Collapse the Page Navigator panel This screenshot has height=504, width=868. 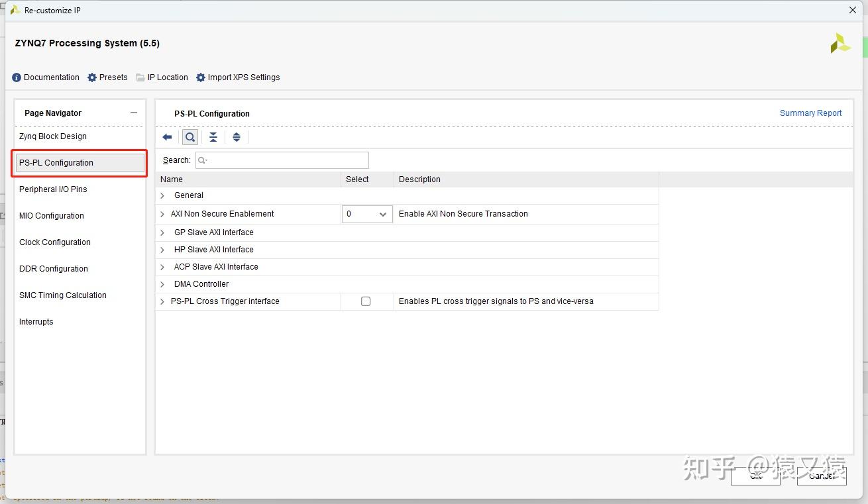click(x=134, y=113)
